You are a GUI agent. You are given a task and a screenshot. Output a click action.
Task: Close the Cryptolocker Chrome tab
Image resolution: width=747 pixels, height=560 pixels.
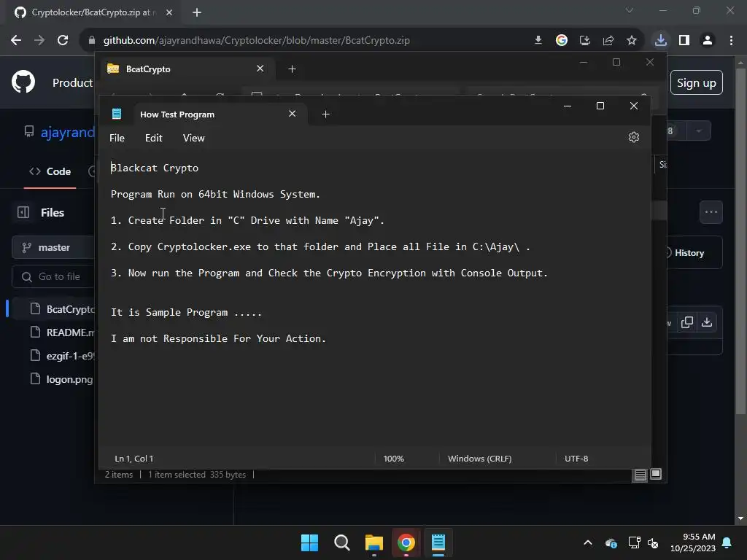(x=169, y=12)
